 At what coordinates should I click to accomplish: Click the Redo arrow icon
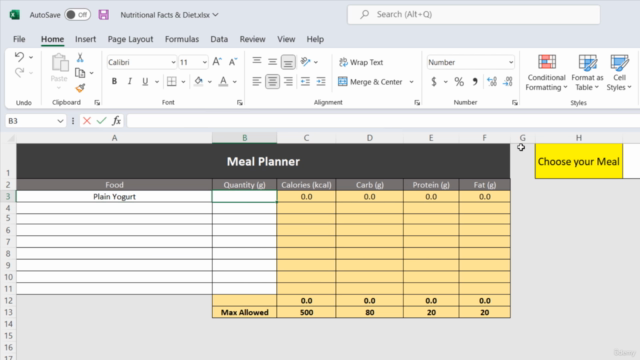[19, 73]
